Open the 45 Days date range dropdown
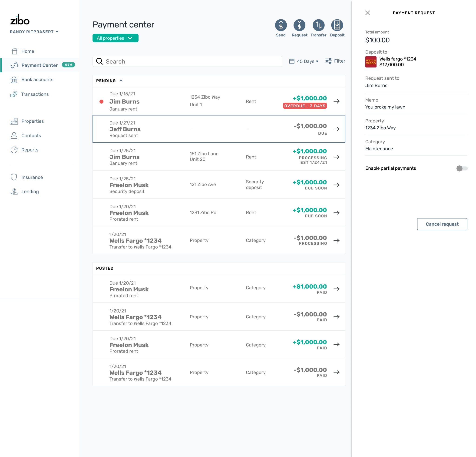The width and height of the screenshot is (476, 457). click(304, 61)
